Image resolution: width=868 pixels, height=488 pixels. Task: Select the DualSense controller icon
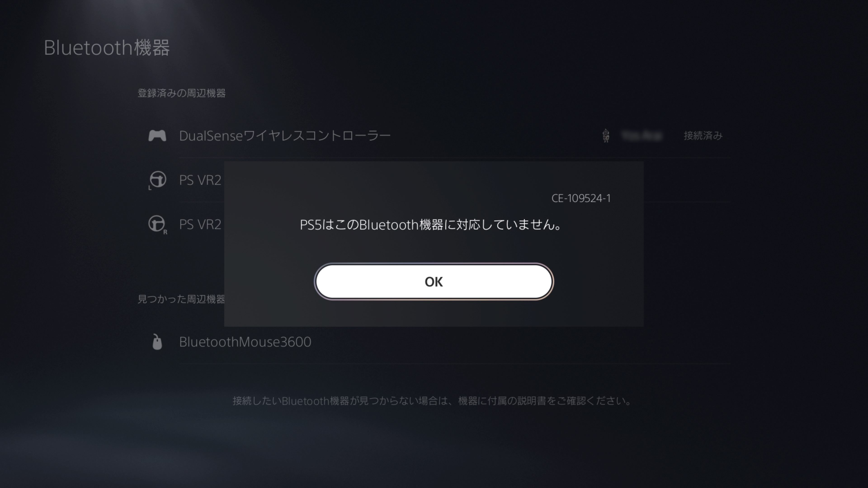tap(157, 136)
